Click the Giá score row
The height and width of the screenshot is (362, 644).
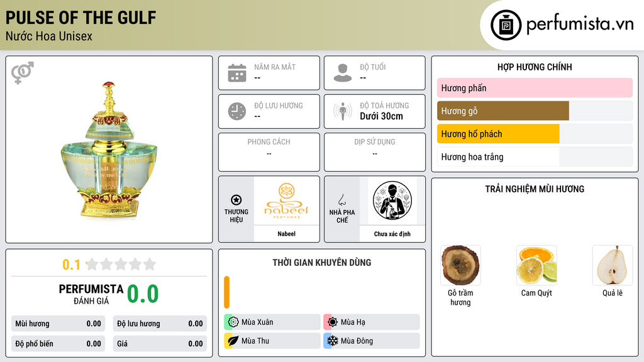pyautogui.click(x=160, y=344)
